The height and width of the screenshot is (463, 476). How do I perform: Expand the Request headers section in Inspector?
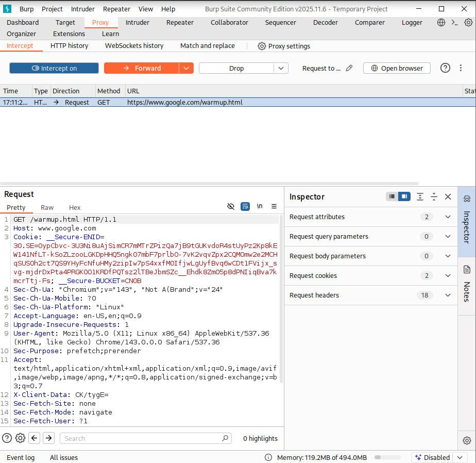point(447,295)
